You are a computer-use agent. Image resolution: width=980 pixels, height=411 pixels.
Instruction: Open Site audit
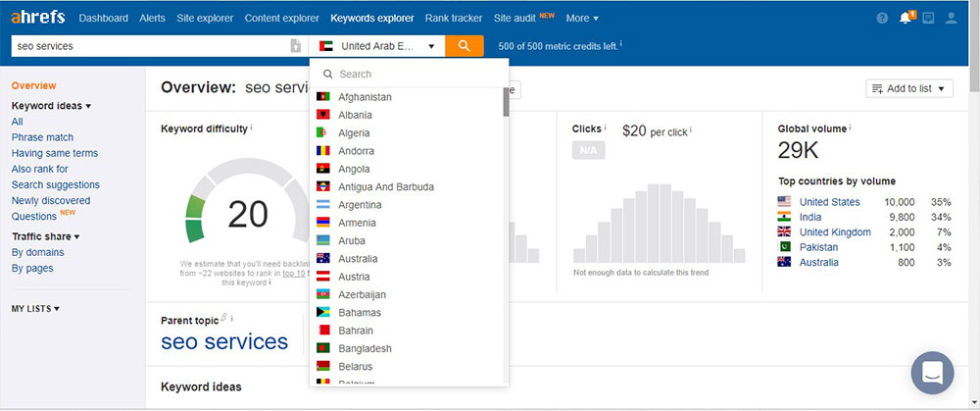click(514, 18)
